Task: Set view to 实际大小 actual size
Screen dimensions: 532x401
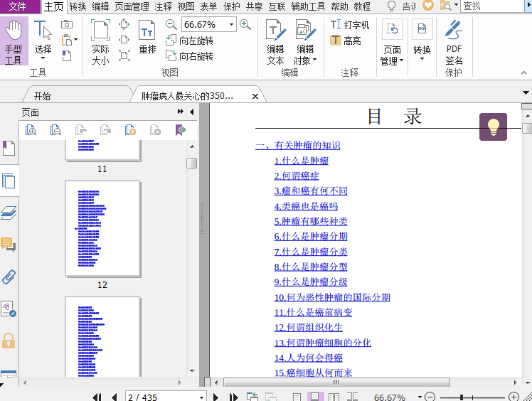Action: coord(100,42)
